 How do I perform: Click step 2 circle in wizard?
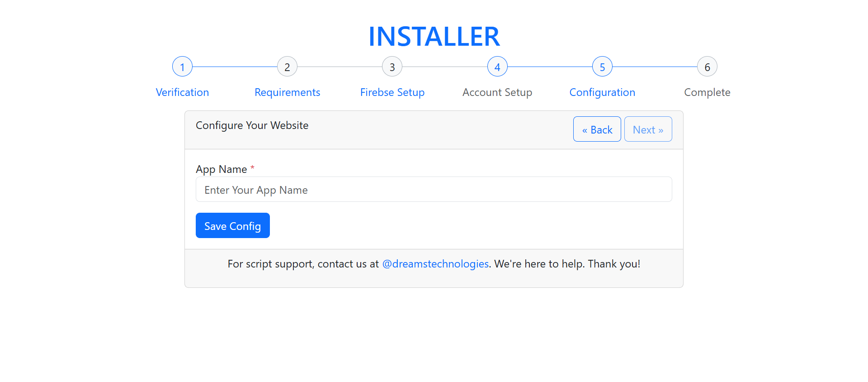(287, 67)
